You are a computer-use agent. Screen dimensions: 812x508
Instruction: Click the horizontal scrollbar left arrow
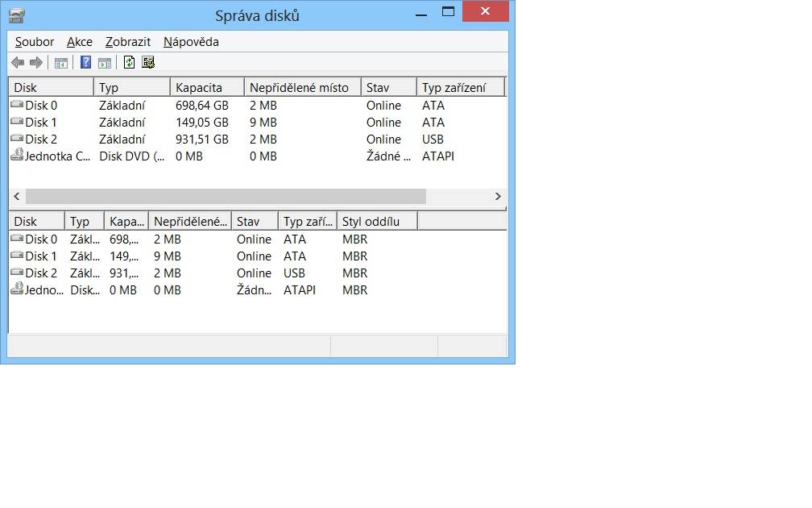tap(17, 197)
